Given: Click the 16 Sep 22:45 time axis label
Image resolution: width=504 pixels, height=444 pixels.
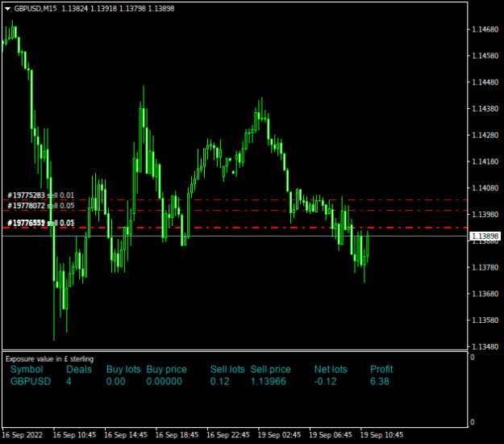Looking at the screenshot, I should click(x=228, y=435).
